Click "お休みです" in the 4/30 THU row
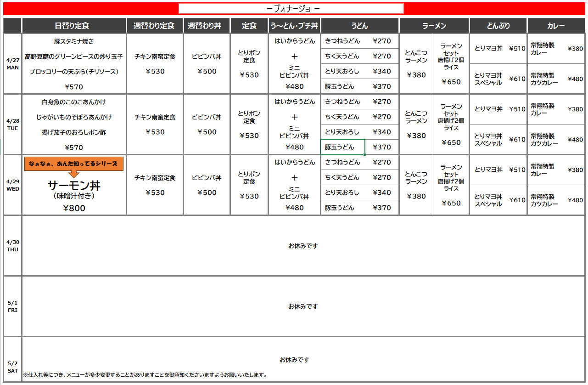The height and width of the screenshot is (385, 588). (303, 246)
